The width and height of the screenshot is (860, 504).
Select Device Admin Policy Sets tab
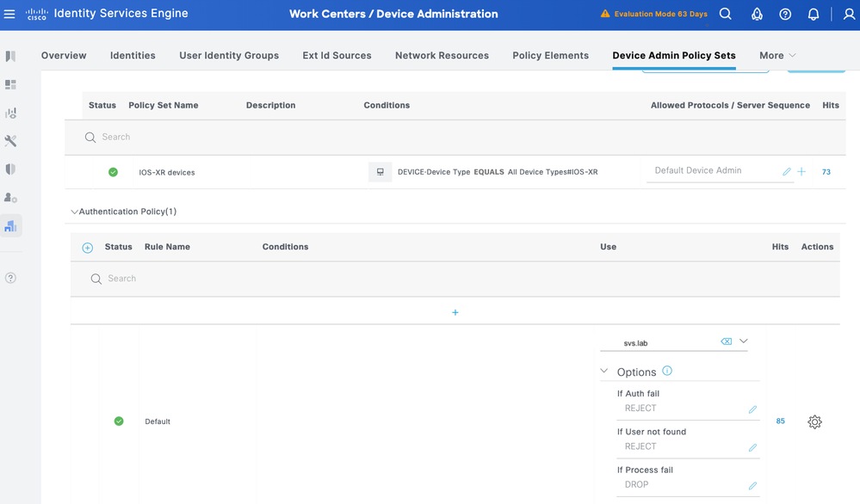pos(674,55)
